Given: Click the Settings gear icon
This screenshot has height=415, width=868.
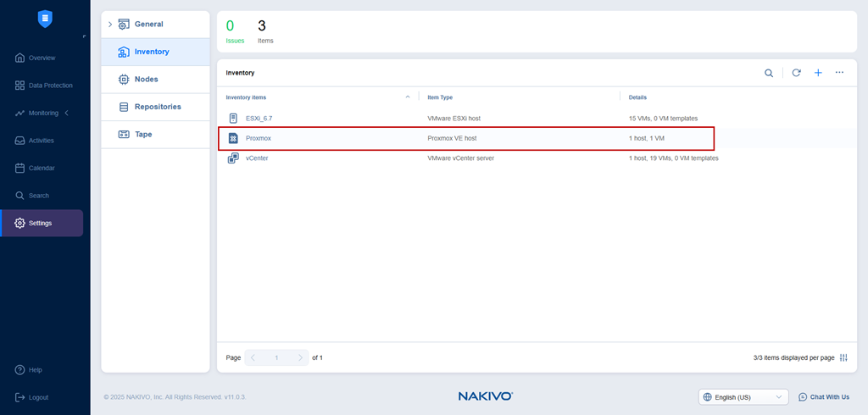Looking at the screenshot, I should coord(20,223).
